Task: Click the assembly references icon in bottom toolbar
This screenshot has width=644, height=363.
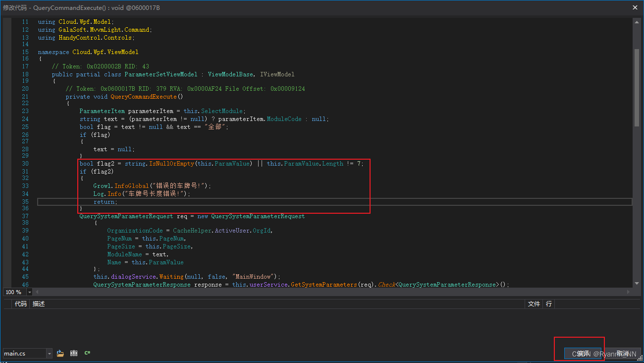Action: click(74, 354)
